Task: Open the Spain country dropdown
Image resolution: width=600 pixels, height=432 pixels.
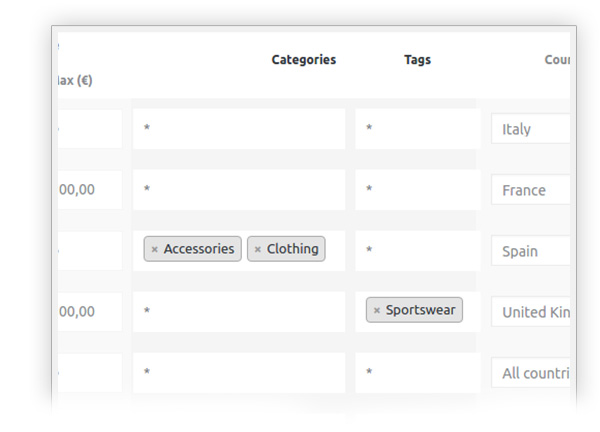Action: 530,251
